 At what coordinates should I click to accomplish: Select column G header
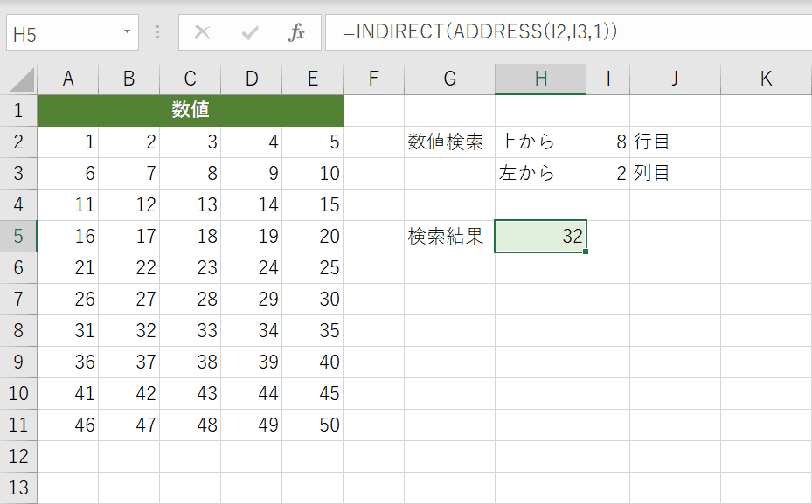tap(449, 79)
